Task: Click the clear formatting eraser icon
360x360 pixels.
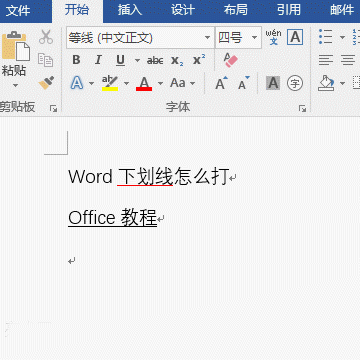Action: point(231,60)
